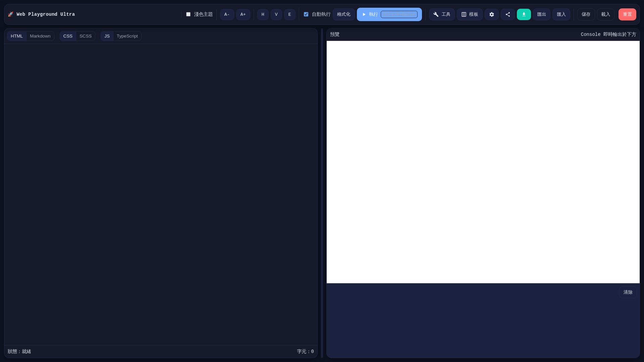Viewport: 644px width, 362px height.
Task: Clear the console with 清除 button
Action: [628, 292]
